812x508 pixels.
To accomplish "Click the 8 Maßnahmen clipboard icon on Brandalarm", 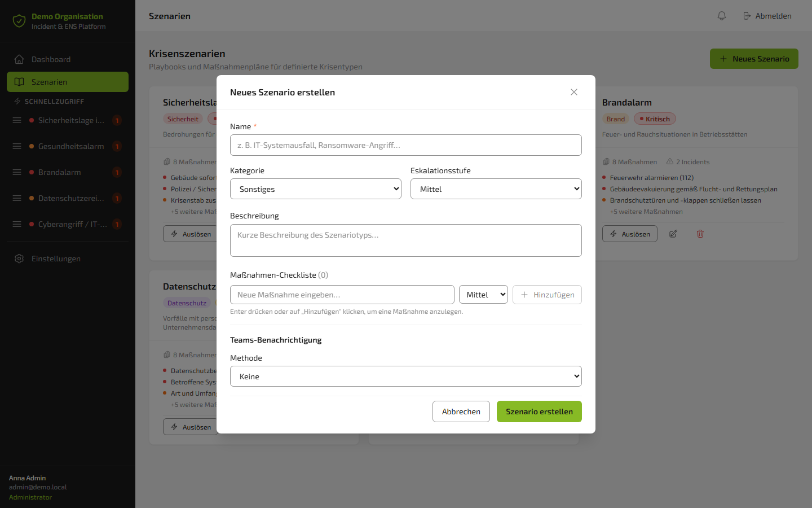I will pyautogui.click(x=606, y=162).
